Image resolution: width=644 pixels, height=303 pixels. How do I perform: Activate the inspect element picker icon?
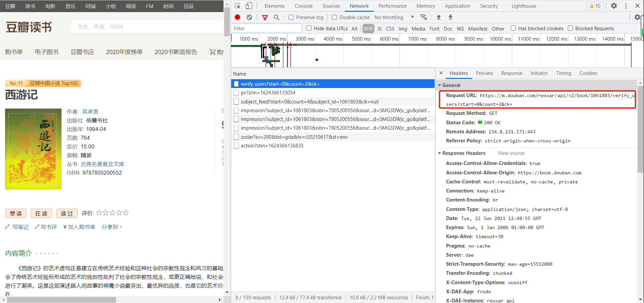(x=238, y=6)
